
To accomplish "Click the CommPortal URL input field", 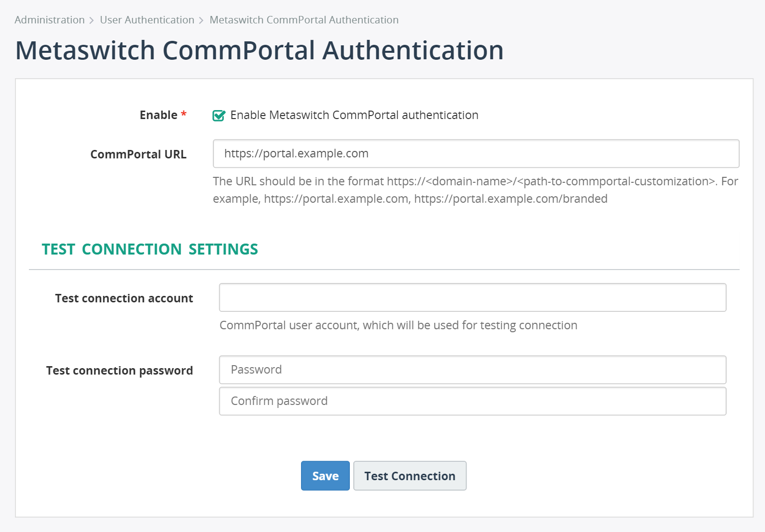I will point(476,153).
